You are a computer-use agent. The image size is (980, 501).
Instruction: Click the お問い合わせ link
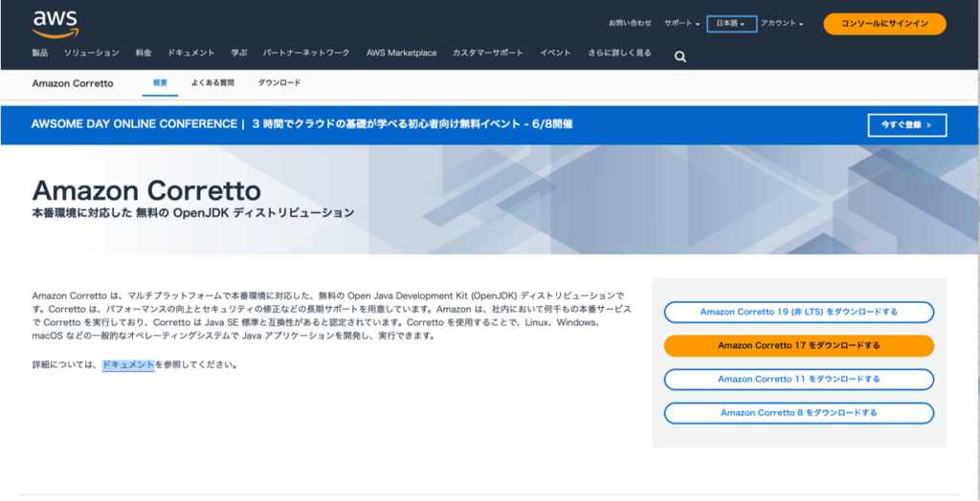point(630,23)
